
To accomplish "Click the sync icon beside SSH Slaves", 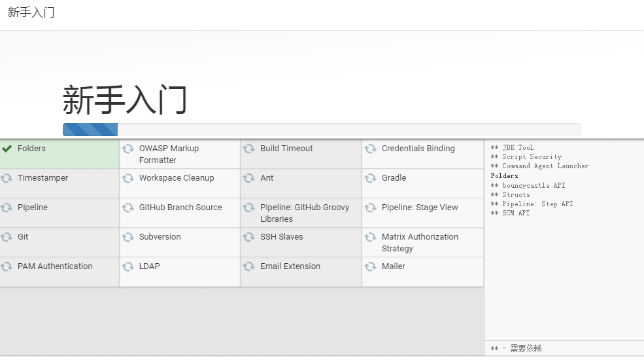I will coord(248,237).
